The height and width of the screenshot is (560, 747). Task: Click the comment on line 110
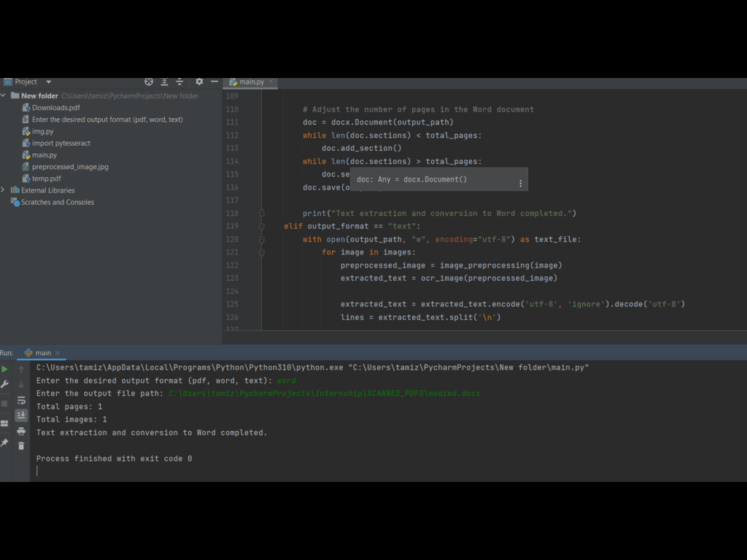(x=418, y=109)
